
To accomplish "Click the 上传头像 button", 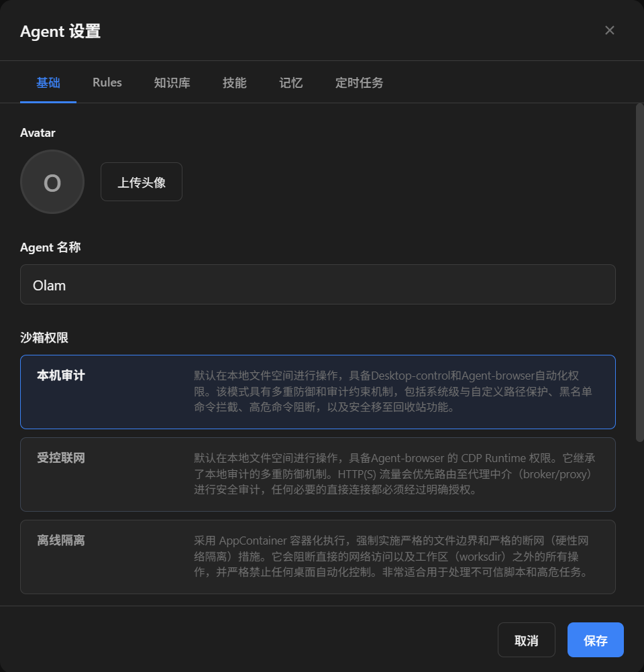I will point(142,182).
